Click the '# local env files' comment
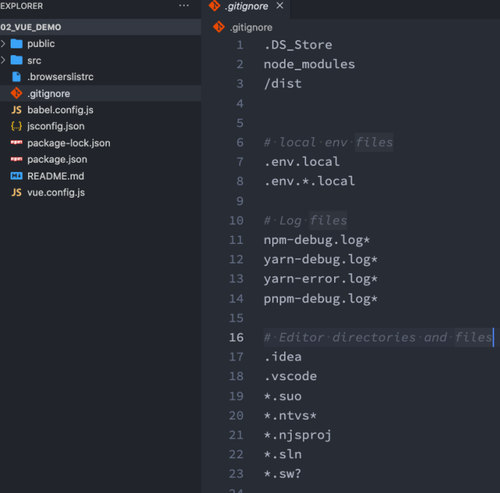This screenshot has height=493, width=500. pos(328,142)
